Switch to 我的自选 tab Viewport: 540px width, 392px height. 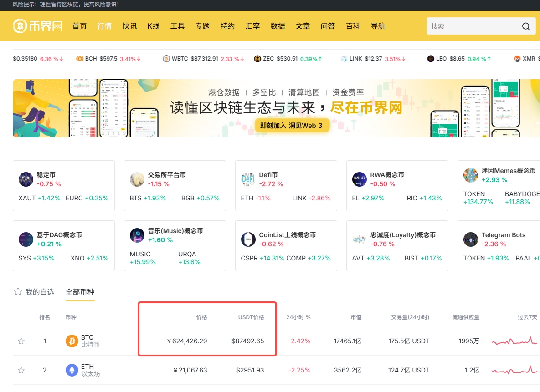[34, 292]
